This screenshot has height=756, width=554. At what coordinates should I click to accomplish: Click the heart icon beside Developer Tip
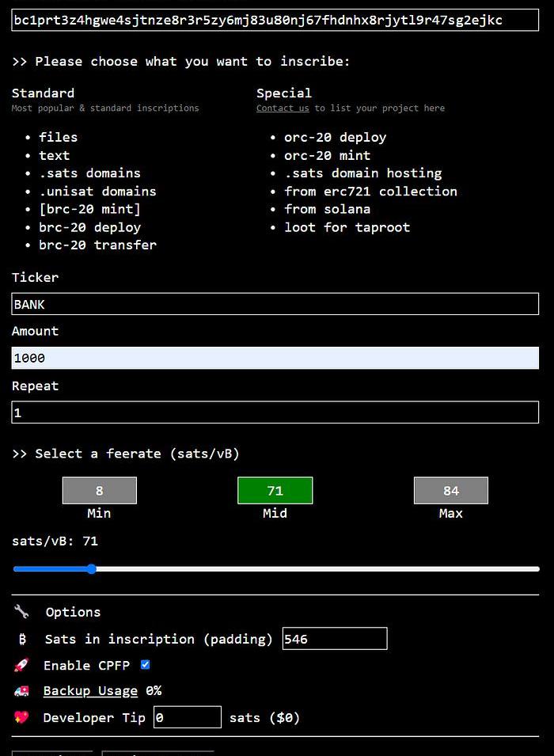(21, 718)
